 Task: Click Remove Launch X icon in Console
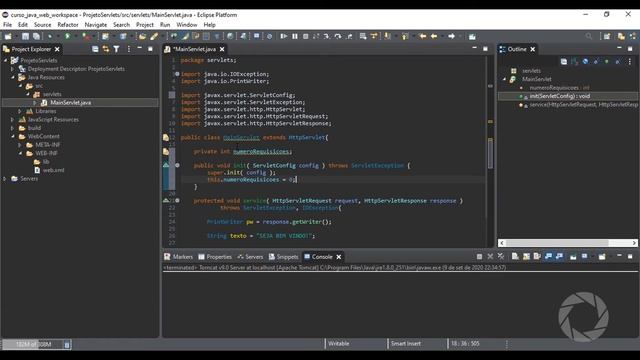(490, 257)
